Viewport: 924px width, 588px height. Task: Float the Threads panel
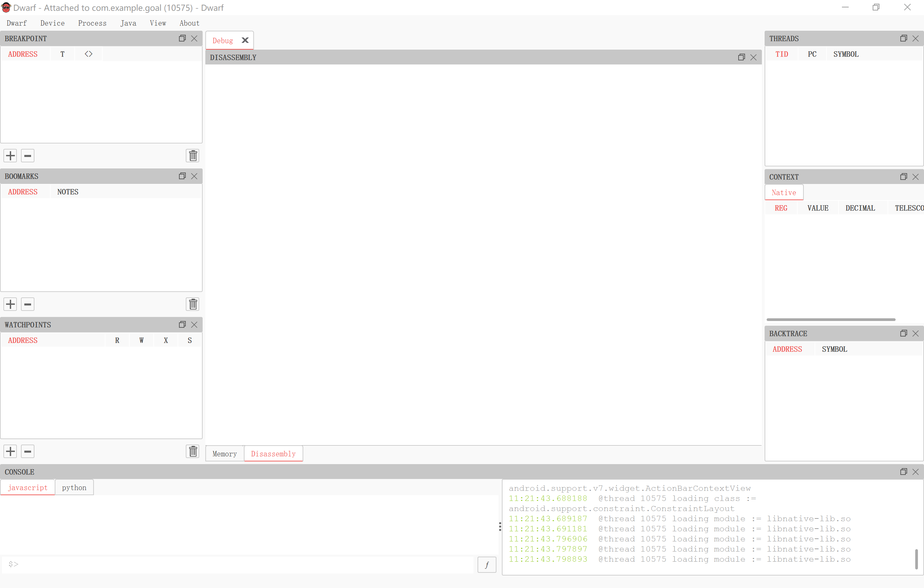click(x=903, y=38)
